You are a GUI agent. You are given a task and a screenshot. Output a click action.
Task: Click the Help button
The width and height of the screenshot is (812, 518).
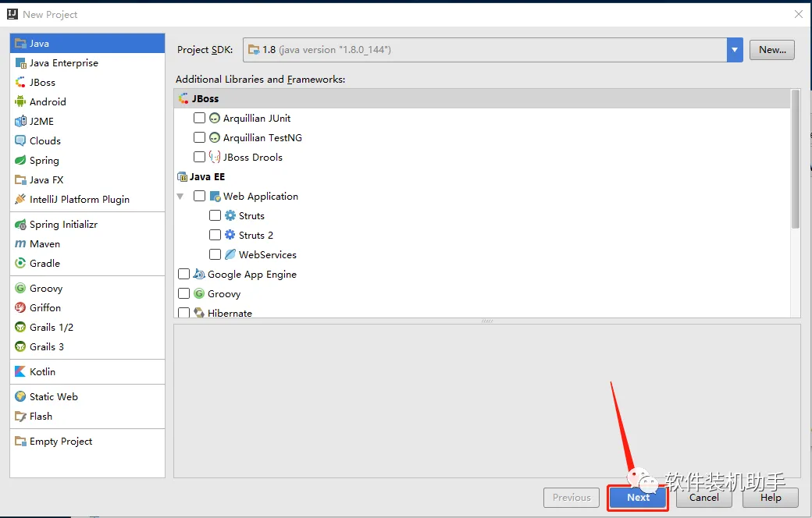tap(771, 498)
